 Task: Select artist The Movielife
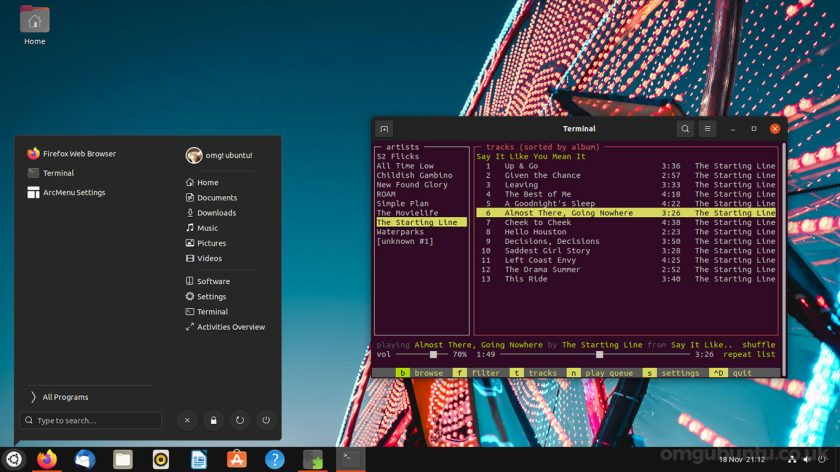407,213
